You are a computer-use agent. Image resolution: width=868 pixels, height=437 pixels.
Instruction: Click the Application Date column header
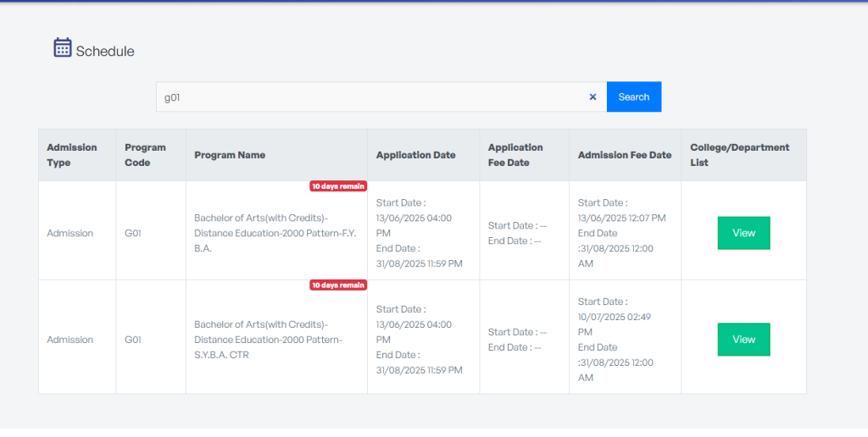[415, 155]
